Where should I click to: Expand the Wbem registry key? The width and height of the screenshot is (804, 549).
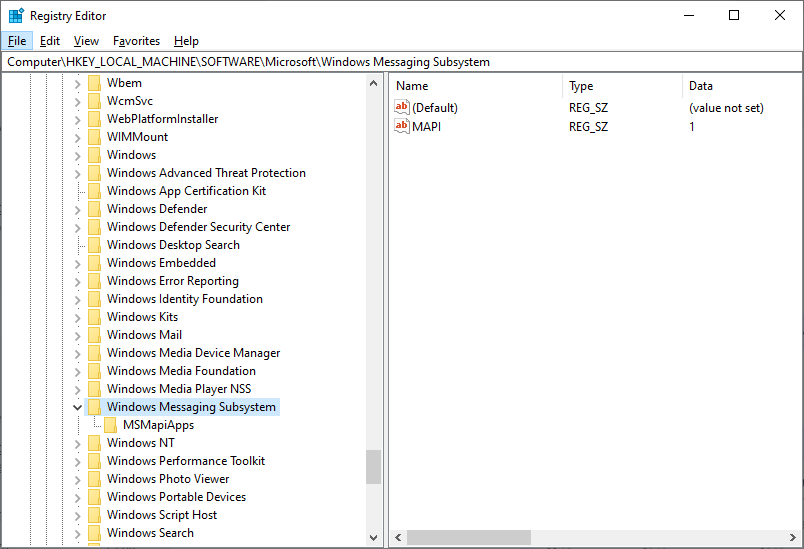tap(77, 83)
